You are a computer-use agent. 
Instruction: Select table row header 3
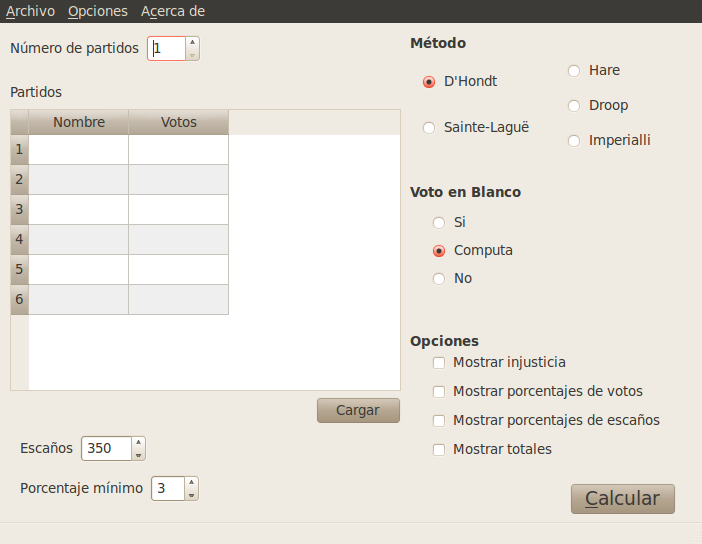tap(20, 210)
